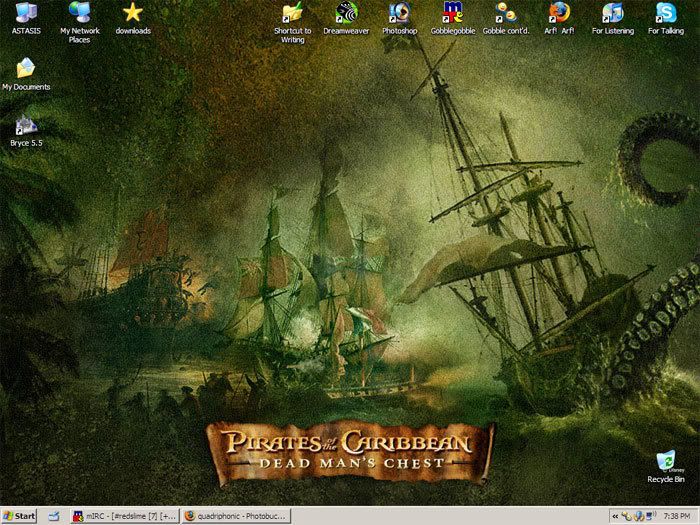Launch Skype labeled For Talking

pos(666,14)
